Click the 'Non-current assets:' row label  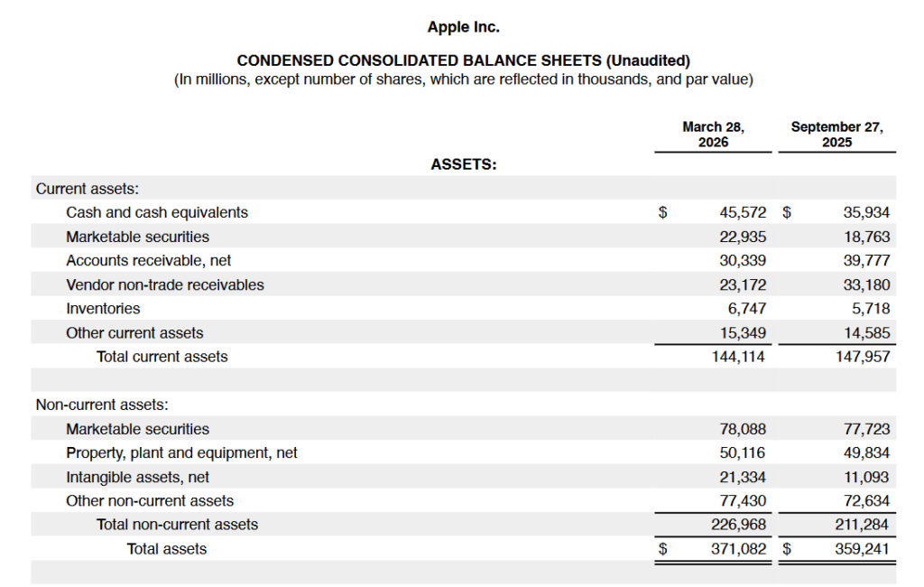tap(102, 405)
